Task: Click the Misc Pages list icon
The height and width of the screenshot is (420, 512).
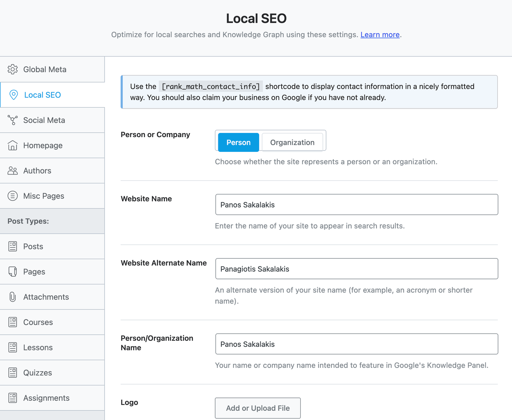Action: tap(13, 196)
